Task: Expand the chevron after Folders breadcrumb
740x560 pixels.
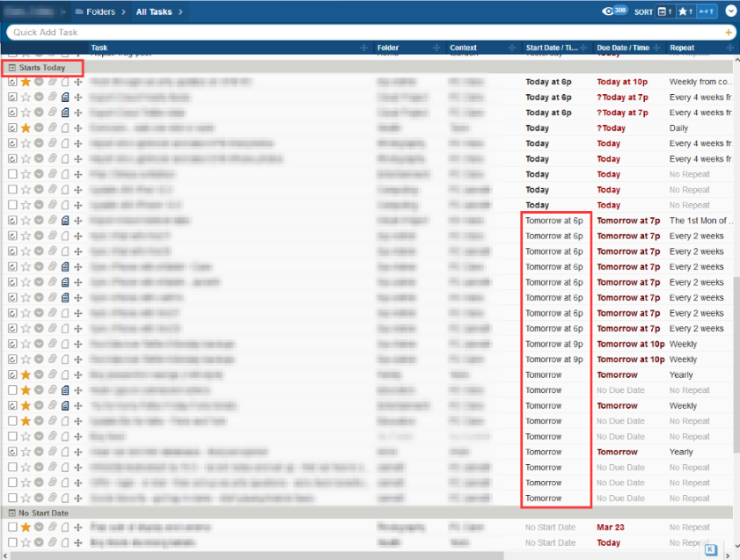Action: click(x=124, y=11)
